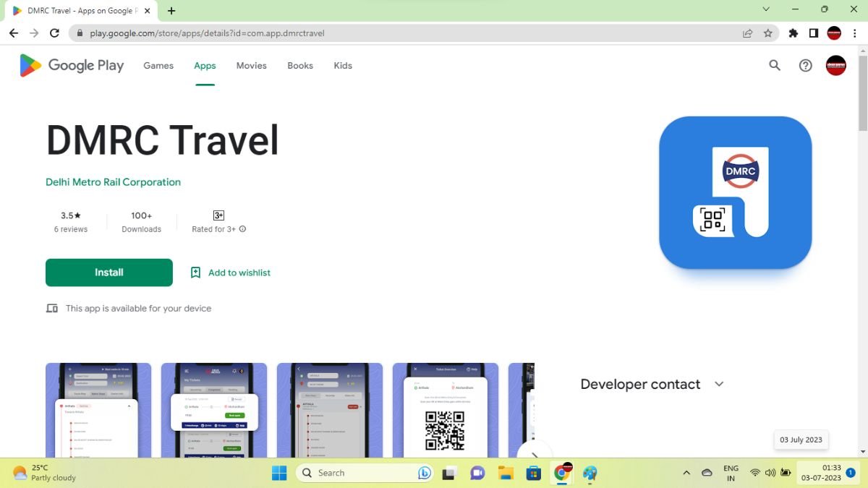This screenshot has width=868, height=488.
Task: Open the Paint app in taskbar
Action: 590,473
